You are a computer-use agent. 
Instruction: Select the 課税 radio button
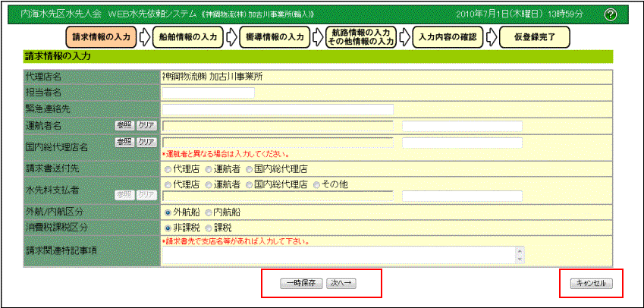208,228
